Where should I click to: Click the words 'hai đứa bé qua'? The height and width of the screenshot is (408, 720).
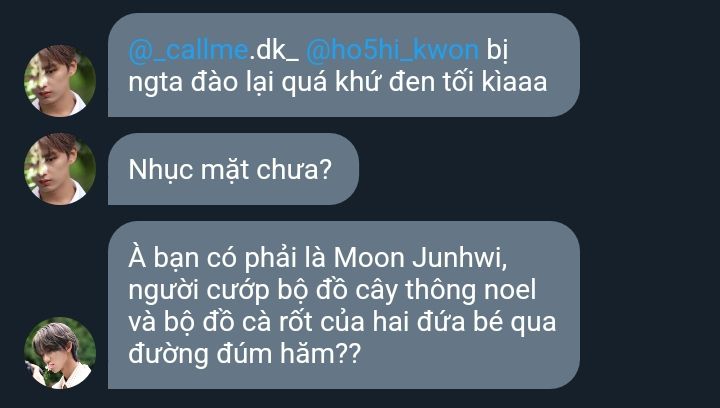pyautogui.click(x=464, y=322)
